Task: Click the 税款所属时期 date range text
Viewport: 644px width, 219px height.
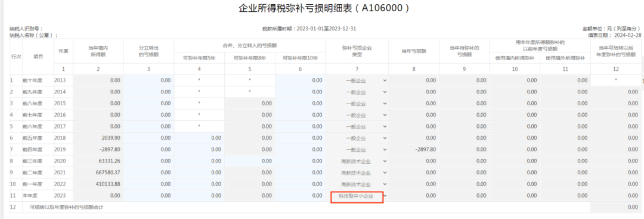Action: tap(309, 29)
